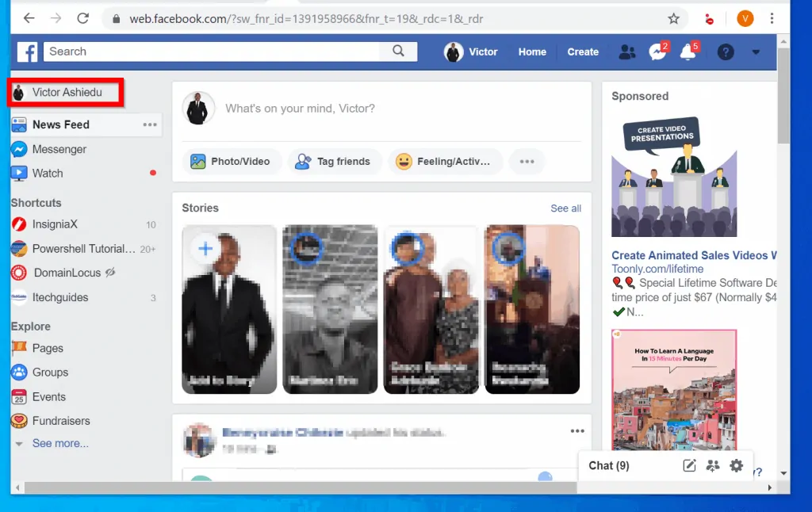Compose new message with Chat pencil icon
812x512 pixels.
pyautogui.click(x=688, y=466)
